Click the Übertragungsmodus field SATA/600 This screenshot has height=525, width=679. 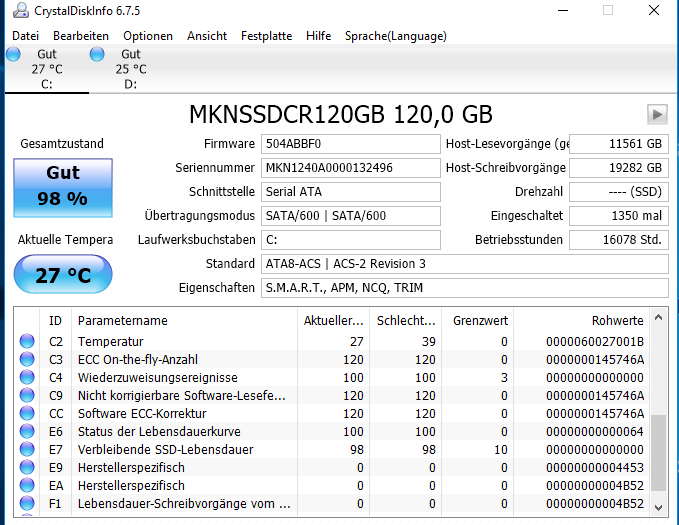click(x=351, y=216)
